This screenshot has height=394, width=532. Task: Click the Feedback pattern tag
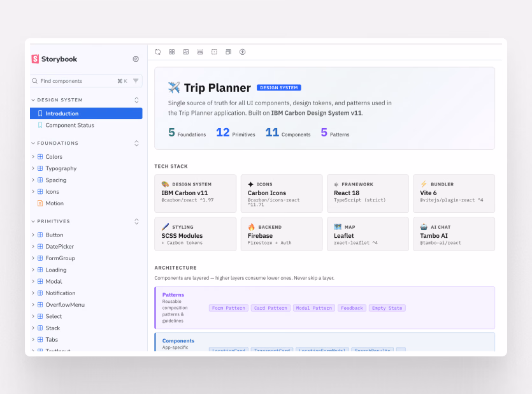pyautogui.click(x=352, y=308)
